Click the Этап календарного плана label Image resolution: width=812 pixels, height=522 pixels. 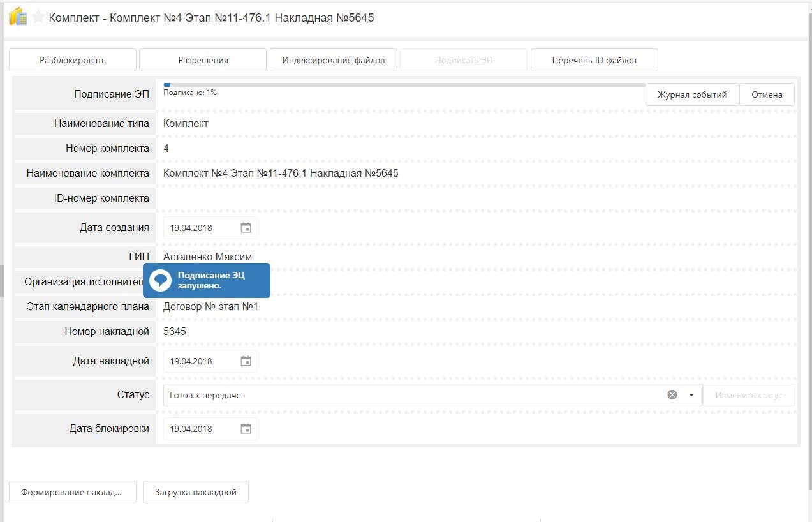click(88, 307)
